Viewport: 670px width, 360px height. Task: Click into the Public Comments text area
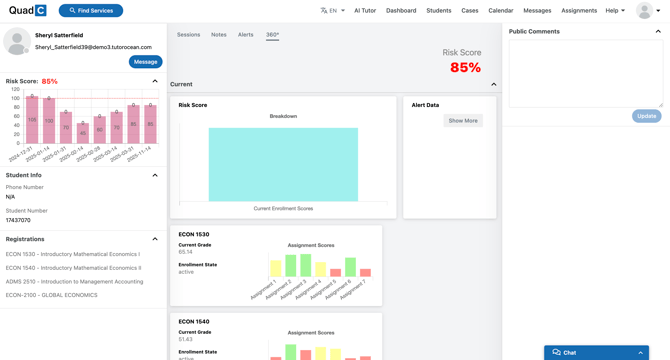(586, 73)
